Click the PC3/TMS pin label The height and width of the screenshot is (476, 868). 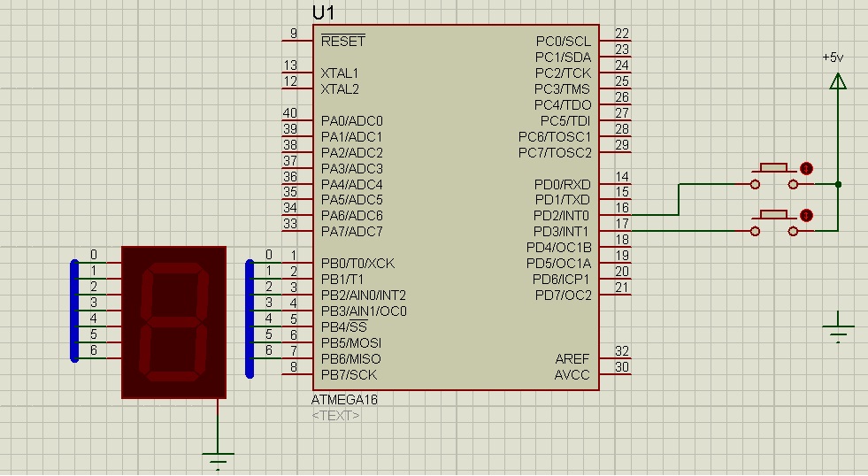tap(563, 89)
